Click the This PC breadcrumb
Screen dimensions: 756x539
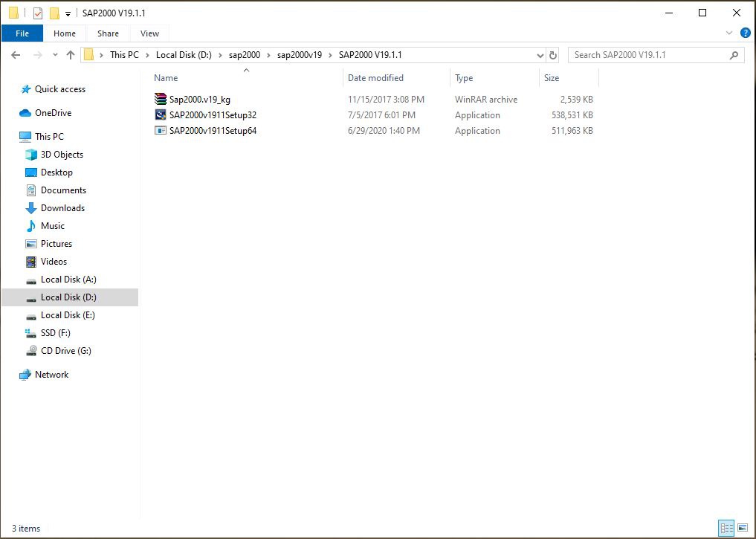(124, 55)
